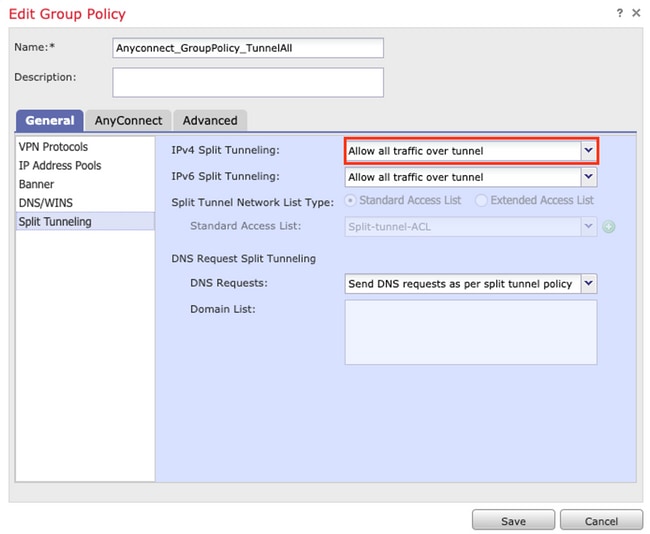Image resolution: width=650 pixels, height=534 pixels.
Task: Click the green add access list icon
Action: (609, 227)
